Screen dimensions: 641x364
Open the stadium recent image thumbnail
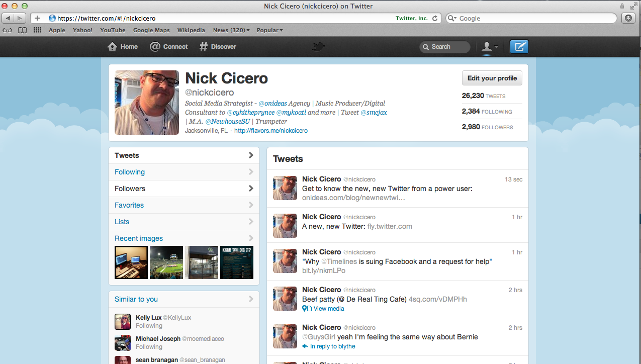[166, 262]
